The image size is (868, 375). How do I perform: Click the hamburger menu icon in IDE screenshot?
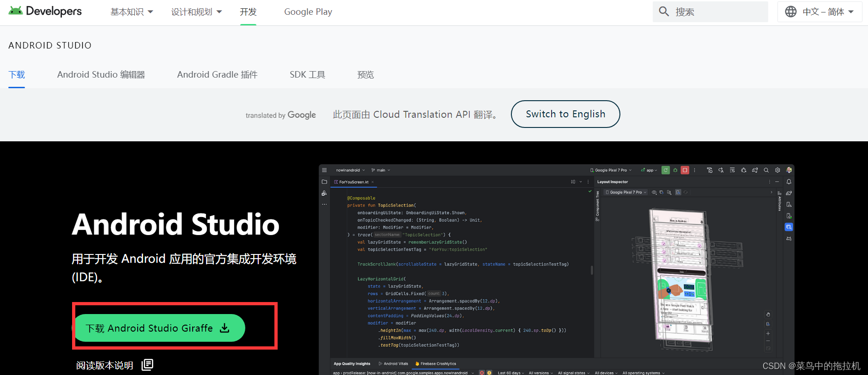(x=324, y=170)
